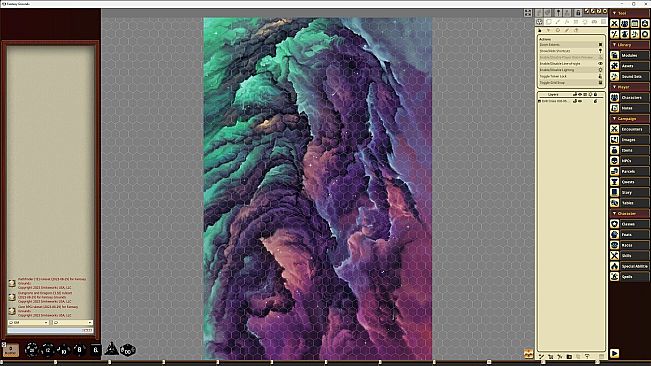Click the Races mask icon
Image resolution: width=651 pixels, height=366 pixels.
pos(614,245)
